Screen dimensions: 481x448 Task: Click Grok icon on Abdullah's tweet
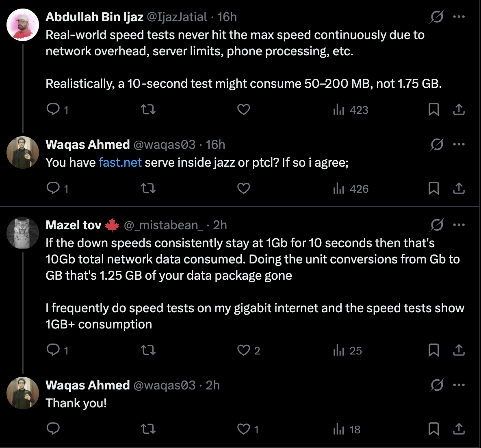coord(437,17)
